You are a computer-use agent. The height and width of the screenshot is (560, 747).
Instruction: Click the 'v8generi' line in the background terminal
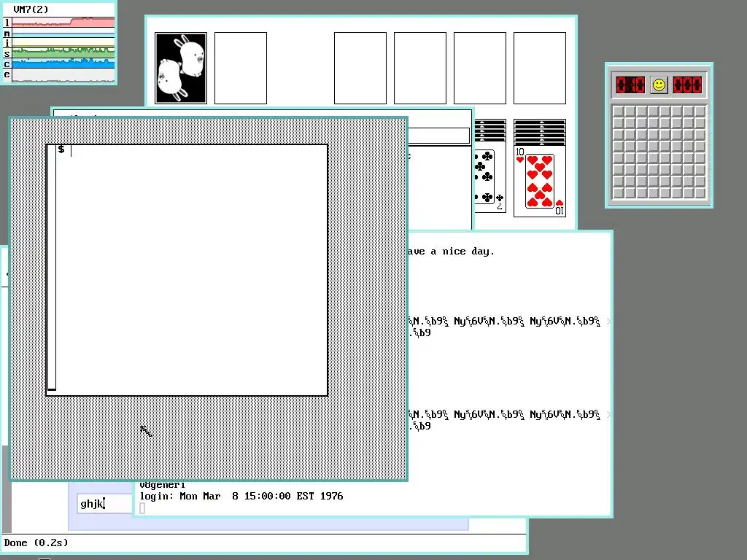click(162, 485)
